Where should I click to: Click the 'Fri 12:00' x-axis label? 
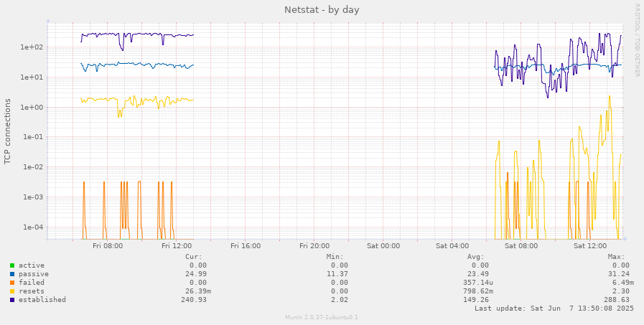point(177,246)
